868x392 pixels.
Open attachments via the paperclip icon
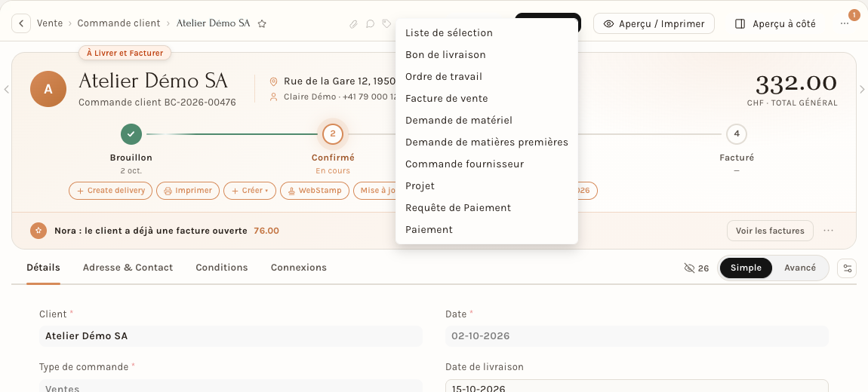tap(353, 24)
